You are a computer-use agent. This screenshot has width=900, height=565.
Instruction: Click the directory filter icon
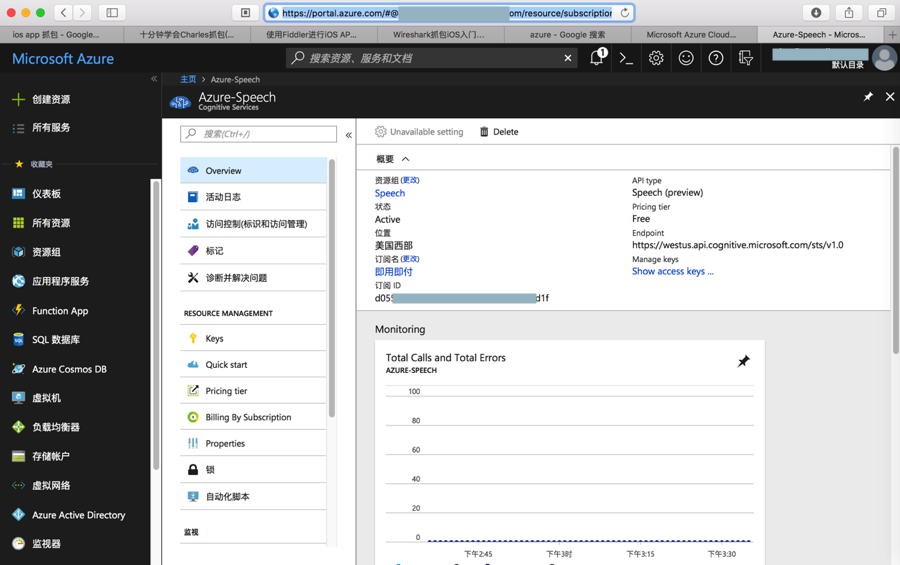coord(746,59)
